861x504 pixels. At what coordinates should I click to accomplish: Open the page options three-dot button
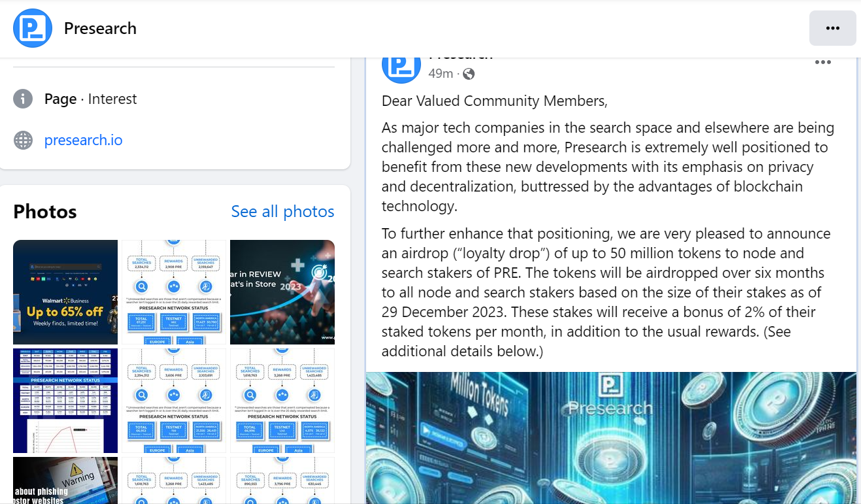pyautogui.click(x=832, y=28)
